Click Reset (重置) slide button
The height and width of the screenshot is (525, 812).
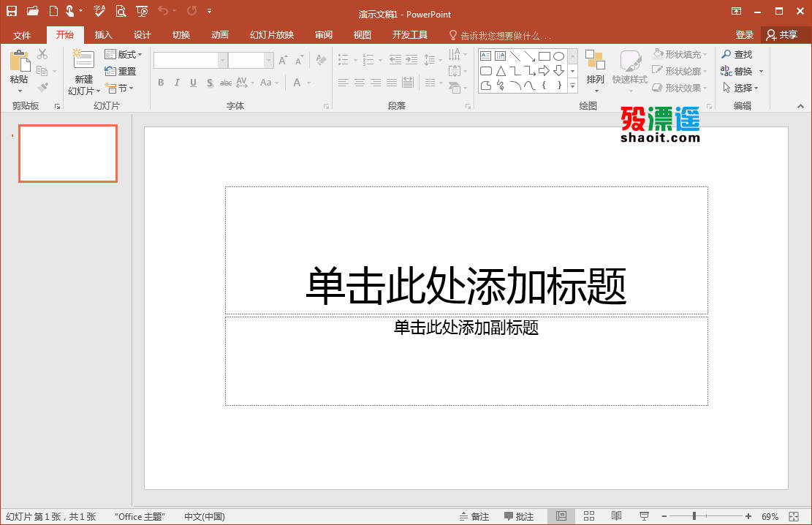point(120,71)
